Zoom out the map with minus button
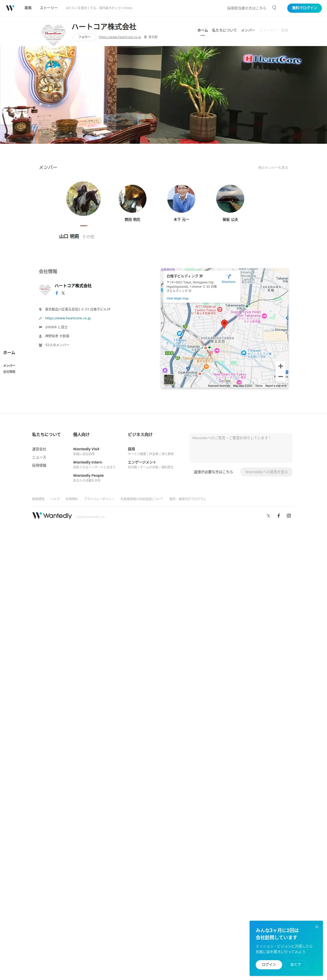Screen dimensions: 327x980 281,377
